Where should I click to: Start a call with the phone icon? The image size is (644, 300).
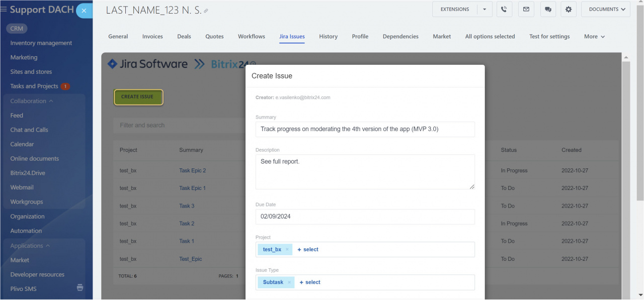click(504, 9)
